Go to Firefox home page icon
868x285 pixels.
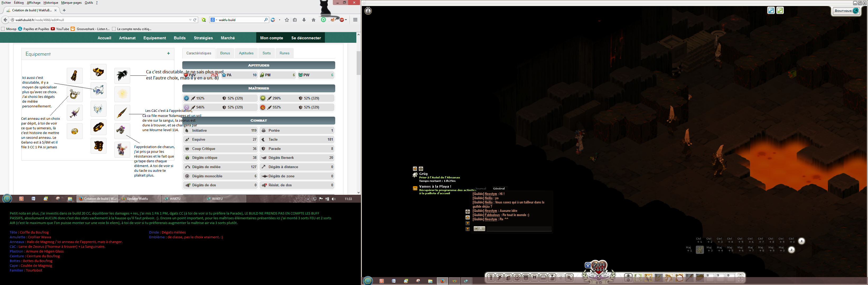click(313, 20)
